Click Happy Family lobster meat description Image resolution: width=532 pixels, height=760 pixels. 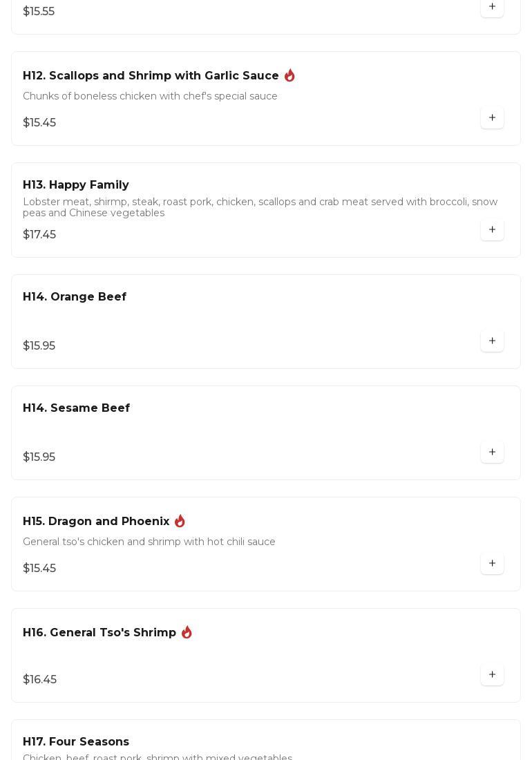260,207
